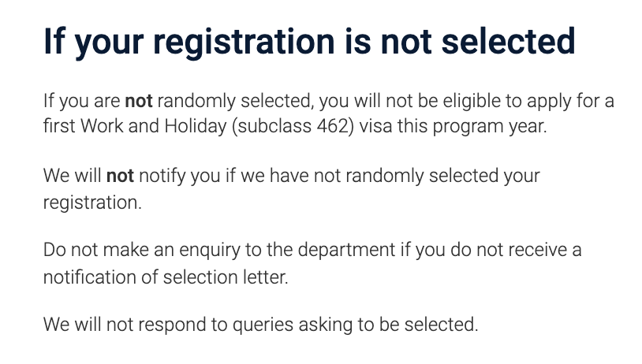Click the word "department" in the third paragraph
Image resolution: width=642 pixels, height=364 pixels.
[346, 251]
